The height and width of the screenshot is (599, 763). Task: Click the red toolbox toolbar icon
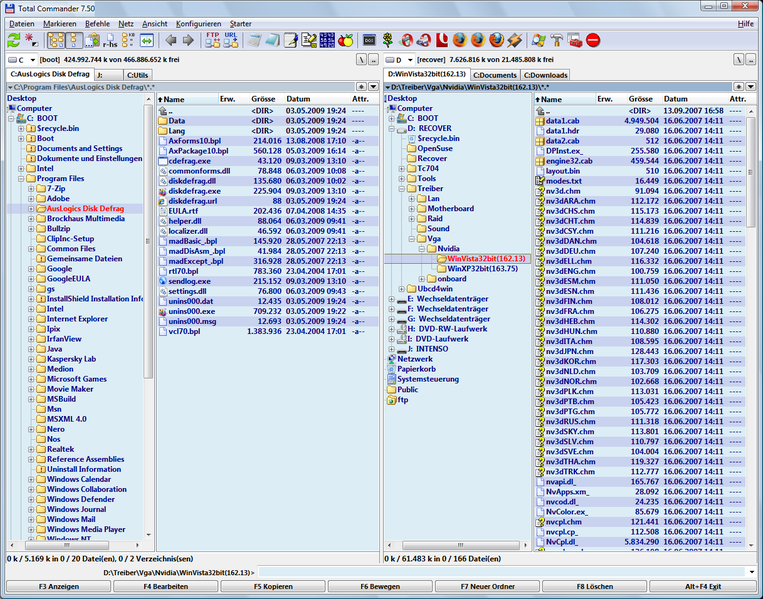(x=575, y=40)
